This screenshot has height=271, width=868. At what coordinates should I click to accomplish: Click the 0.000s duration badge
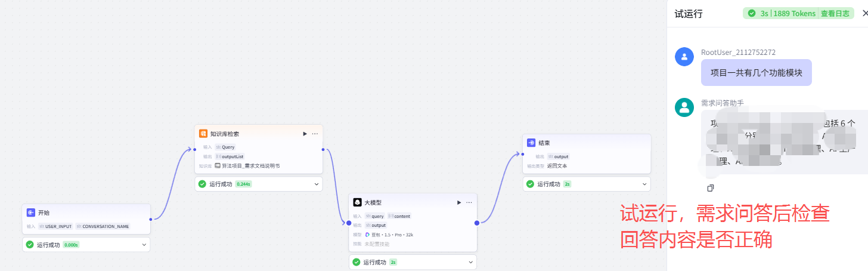(x=71, y=245)
